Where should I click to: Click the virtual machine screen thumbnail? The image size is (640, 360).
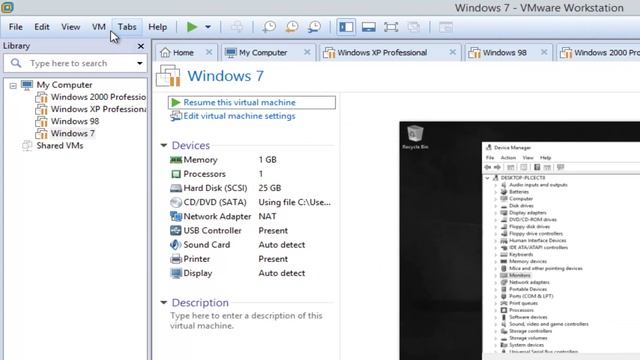[x=520, y=240]
